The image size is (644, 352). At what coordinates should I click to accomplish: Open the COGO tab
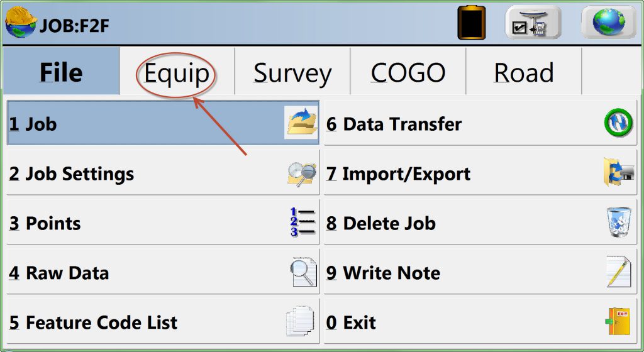(408, 72)
